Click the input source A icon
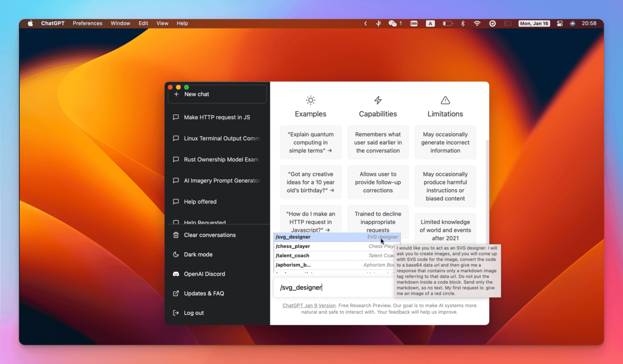Viewport: 623px width, 364px height. coord(430,23)
